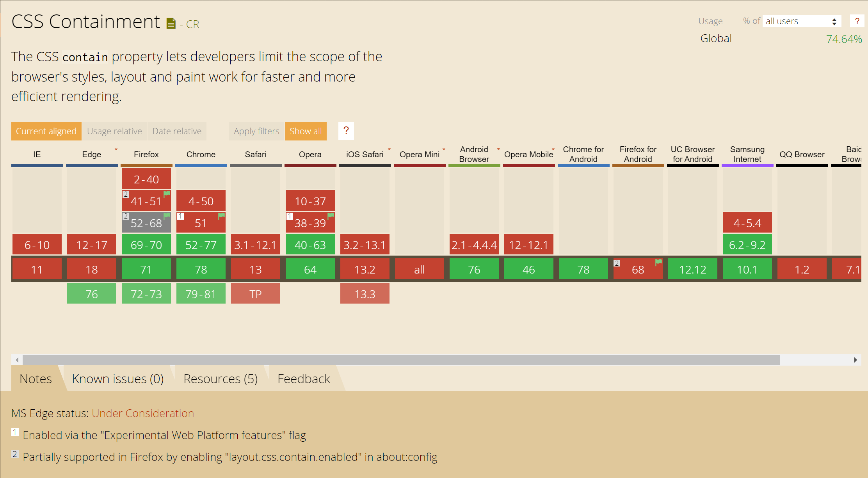Click the CR status link

(x=192, y=24)
